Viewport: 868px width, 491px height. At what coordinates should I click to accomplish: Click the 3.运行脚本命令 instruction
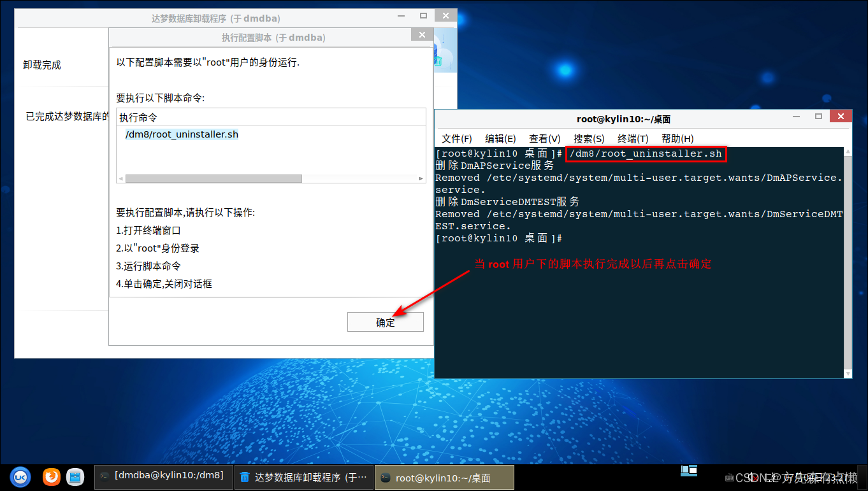[x=148, y=266]
